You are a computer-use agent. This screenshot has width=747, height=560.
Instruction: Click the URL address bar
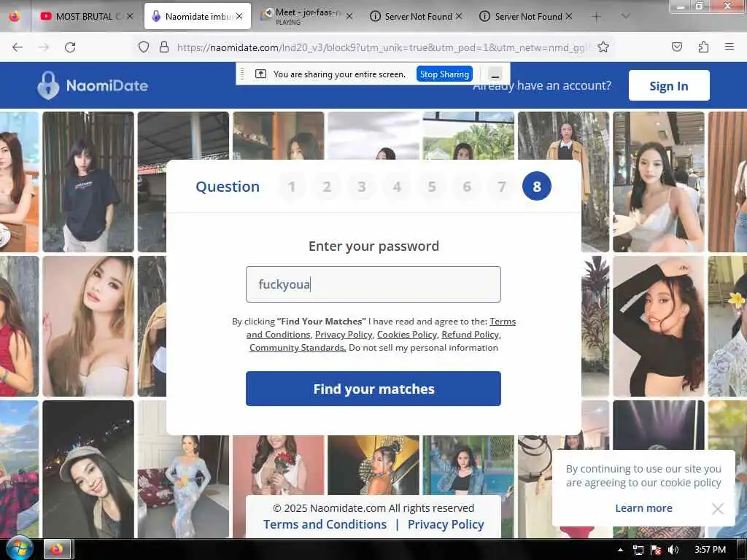click(381, 47)
